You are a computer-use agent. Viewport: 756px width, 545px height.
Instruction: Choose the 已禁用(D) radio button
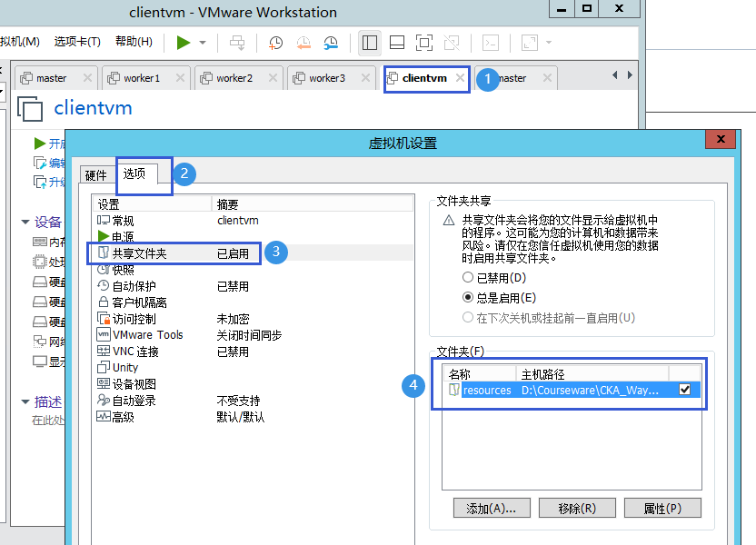[x=468, y=278]
